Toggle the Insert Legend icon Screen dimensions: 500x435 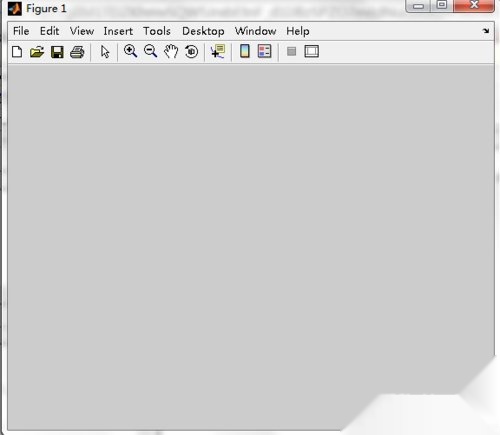[265, 51]
